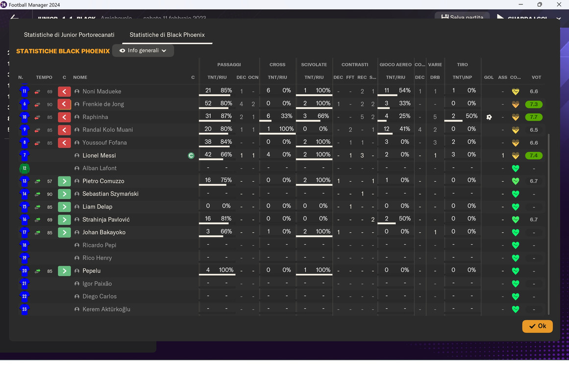This screenshot has height=392, width=569.
Task: Click the condition heart for Igor Paixão
Action: [x=515, y=284]
